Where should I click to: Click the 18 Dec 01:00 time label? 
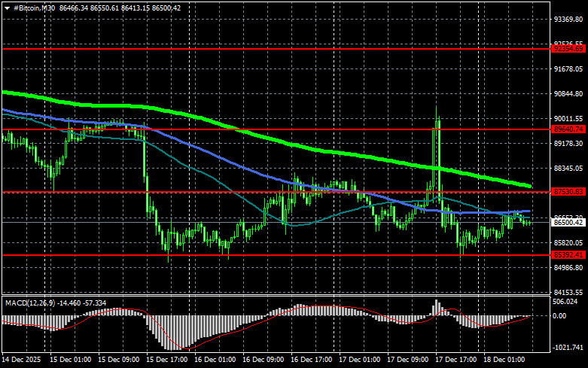click(x=504, y=360)
